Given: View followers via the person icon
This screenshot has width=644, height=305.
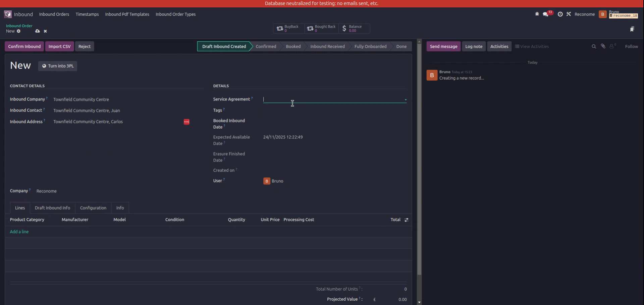Looking at the screenshot, I should coord(612,46).
